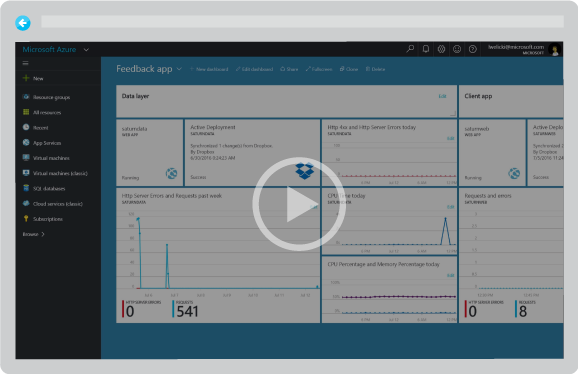Open the help question mark icon
Image resolution: width=578 pixels, height=374 pixels.
point(473,49)
